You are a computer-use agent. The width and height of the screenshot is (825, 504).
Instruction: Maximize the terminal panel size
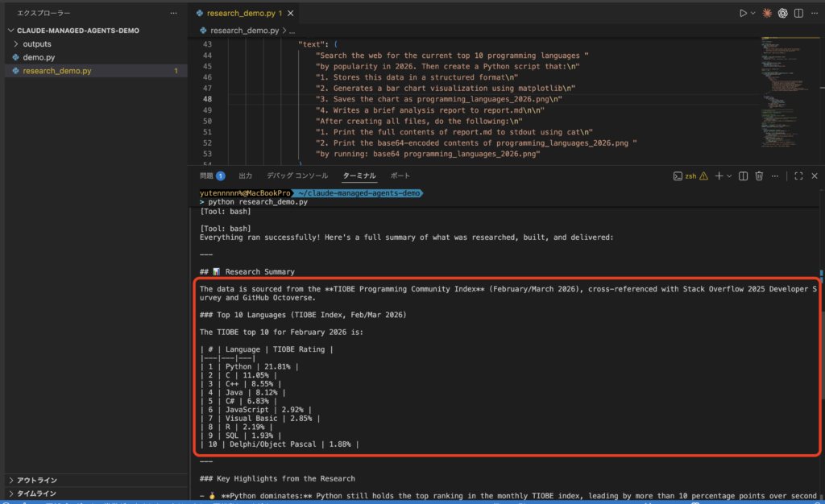[x=798, y=176]
